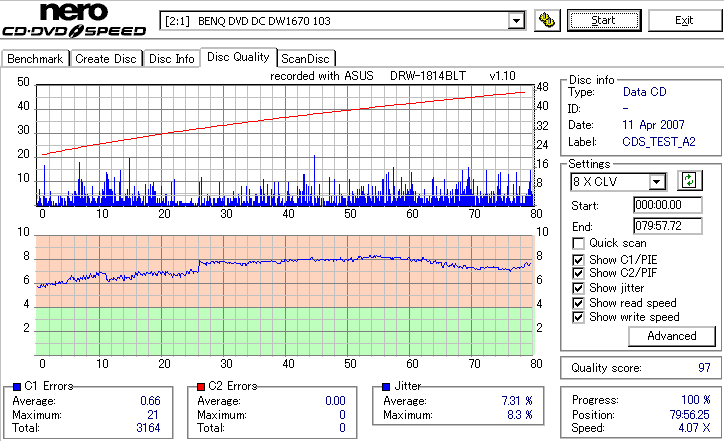Click the Nero CD-DVD Speed logo
Screen dimensions: 724x441
(74, 20)
